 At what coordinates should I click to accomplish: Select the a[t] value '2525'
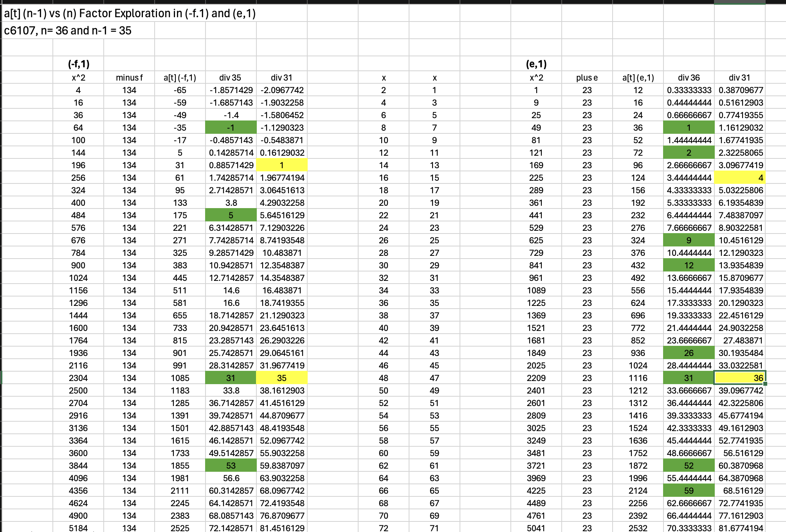(180, 528)
